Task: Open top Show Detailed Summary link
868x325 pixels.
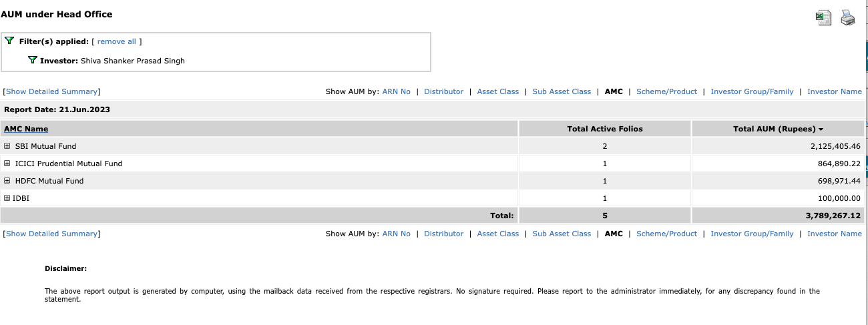Action: coord(51,91)
